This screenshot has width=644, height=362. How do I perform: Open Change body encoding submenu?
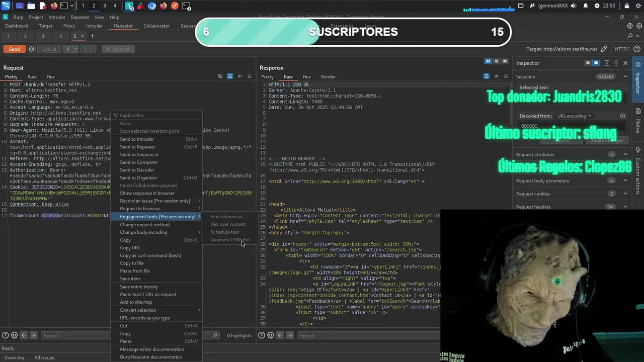click(x=156, y=232)
